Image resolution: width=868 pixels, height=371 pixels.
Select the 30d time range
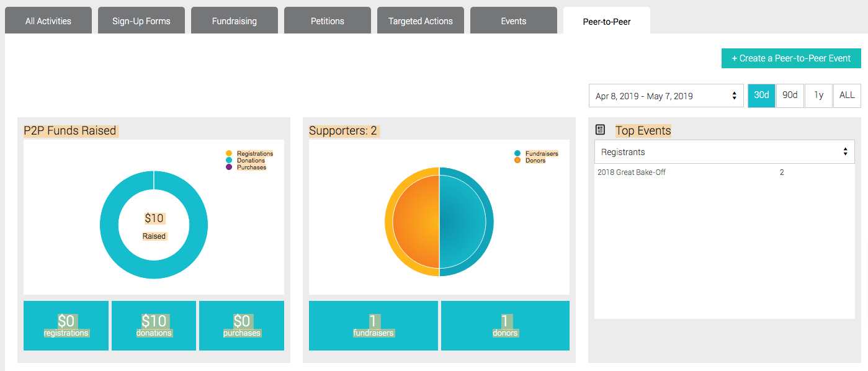761,96
